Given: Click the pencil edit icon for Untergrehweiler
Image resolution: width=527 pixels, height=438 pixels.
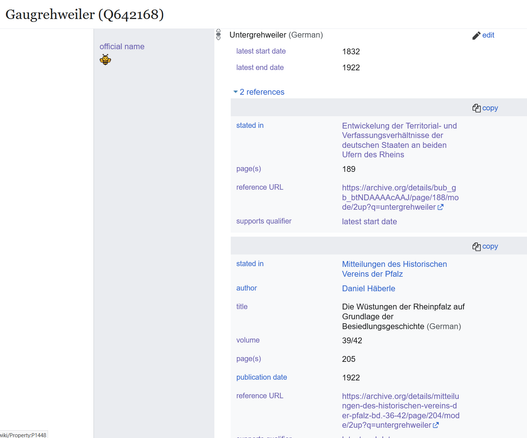Looking at the screenshot, I should [476, 36].
